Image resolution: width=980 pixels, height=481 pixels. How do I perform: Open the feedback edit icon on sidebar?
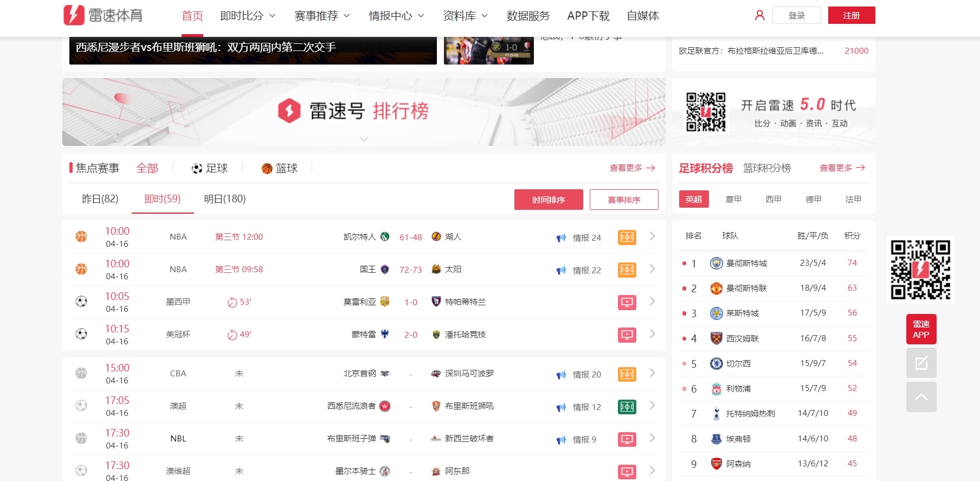[921, 363]
